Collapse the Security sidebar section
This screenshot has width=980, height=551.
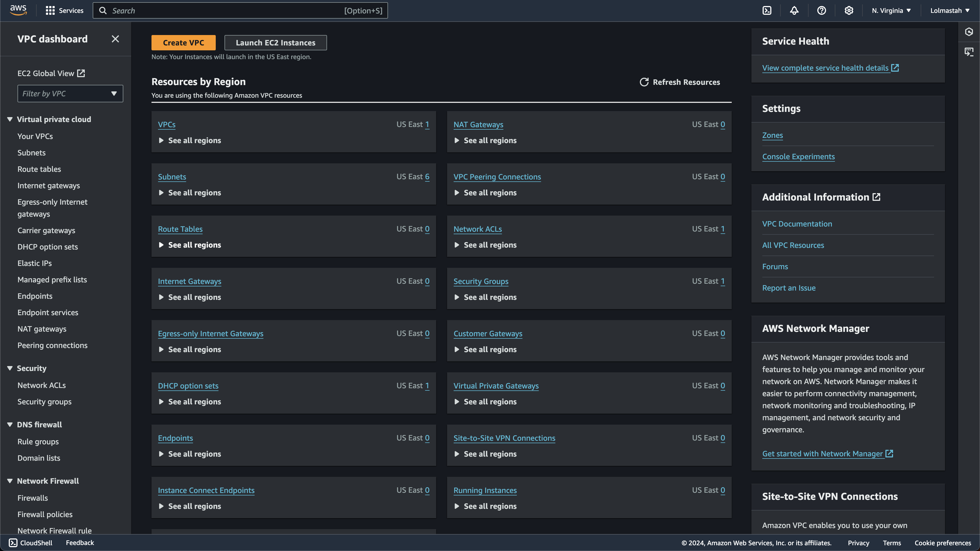pos(10,368)
